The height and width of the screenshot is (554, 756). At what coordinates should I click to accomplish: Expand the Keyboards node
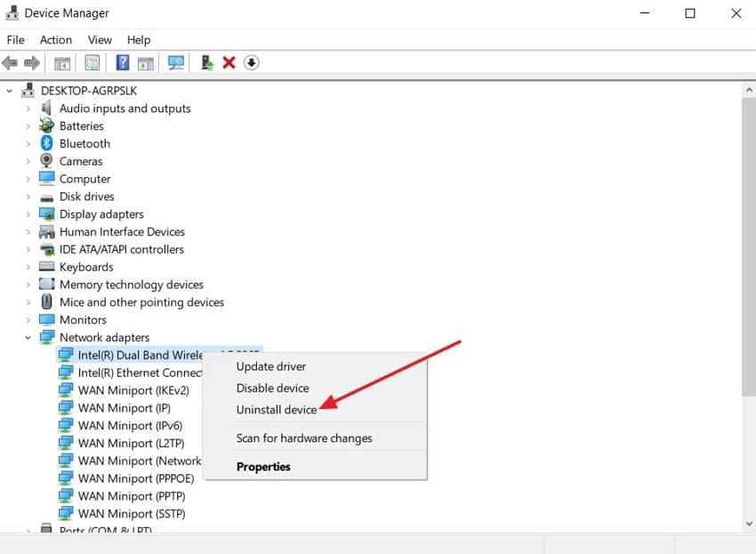coord(28,267)
